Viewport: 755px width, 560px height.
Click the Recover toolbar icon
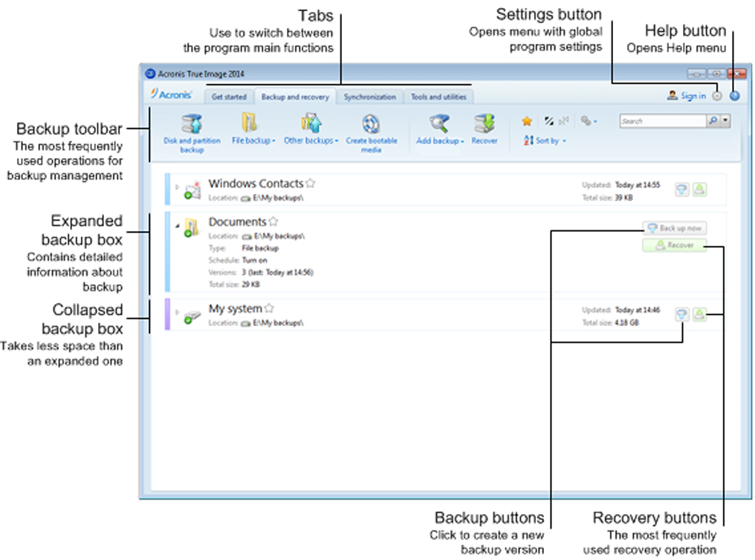click(485, 124)
